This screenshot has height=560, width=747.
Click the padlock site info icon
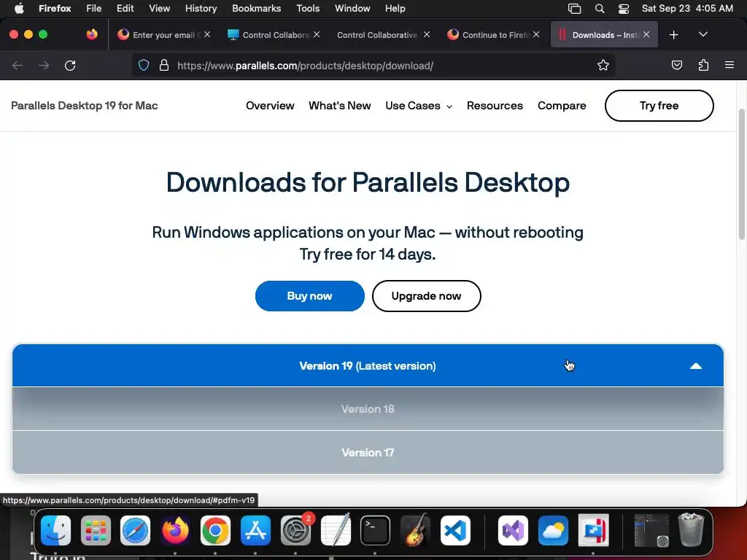(164, 65)
